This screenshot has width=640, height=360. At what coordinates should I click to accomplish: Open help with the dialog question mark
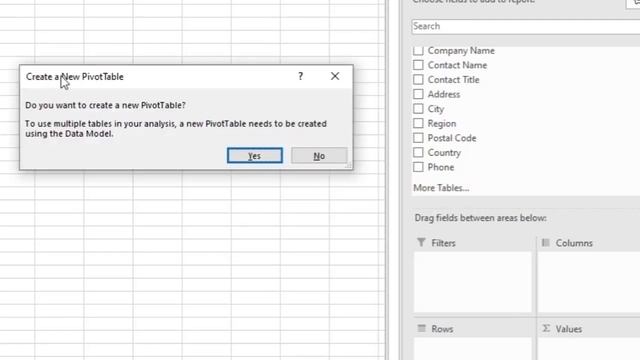pyautogui.click(x=300, y=76)
